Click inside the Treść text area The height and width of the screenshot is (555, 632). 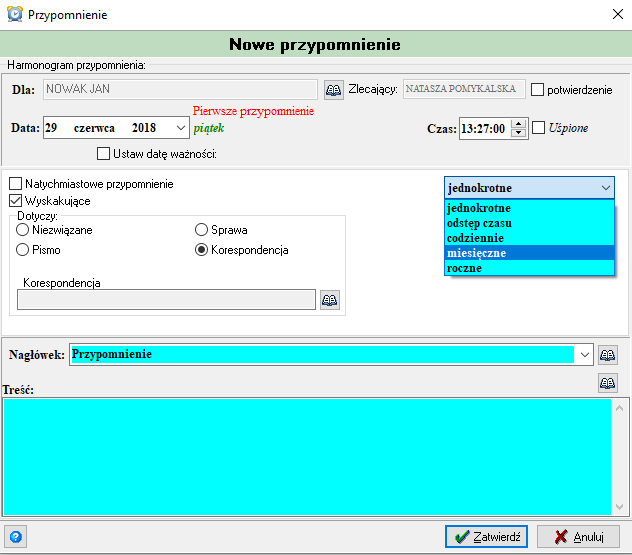pyautogui.click(x=307, y=457)
